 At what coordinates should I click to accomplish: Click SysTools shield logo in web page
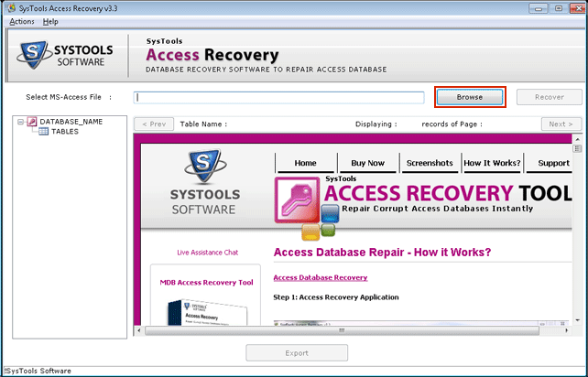point(205,166)
